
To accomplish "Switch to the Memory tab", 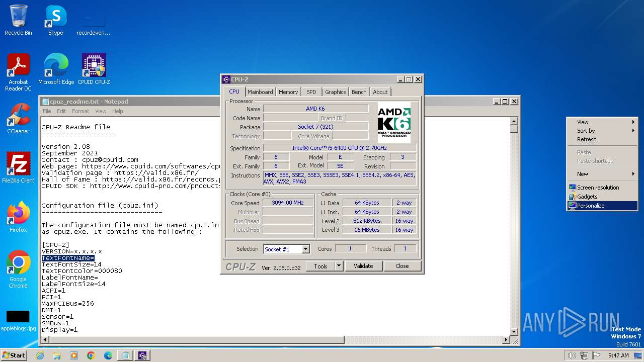I will click(x=288, y=92).
